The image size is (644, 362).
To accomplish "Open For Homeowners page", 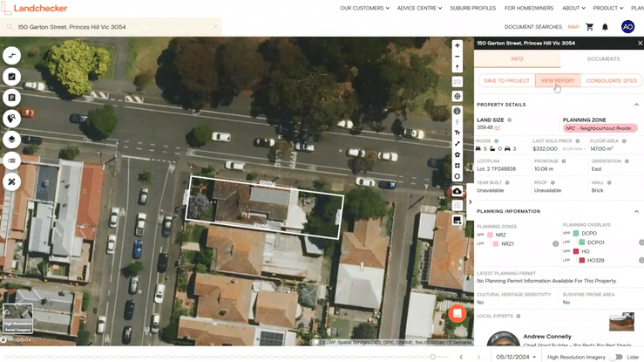I will click(x=529, y=8).
